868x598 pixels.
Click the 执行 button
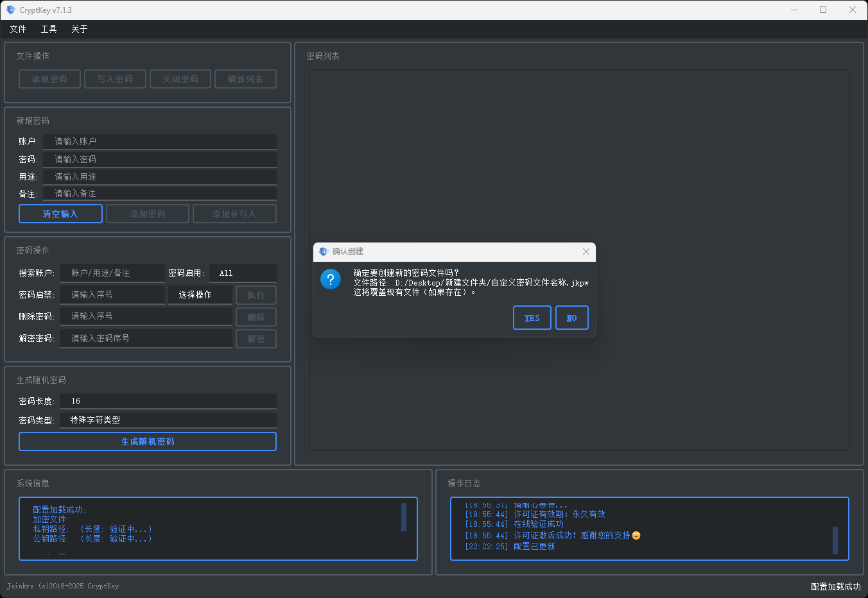(x=256, y=295)
